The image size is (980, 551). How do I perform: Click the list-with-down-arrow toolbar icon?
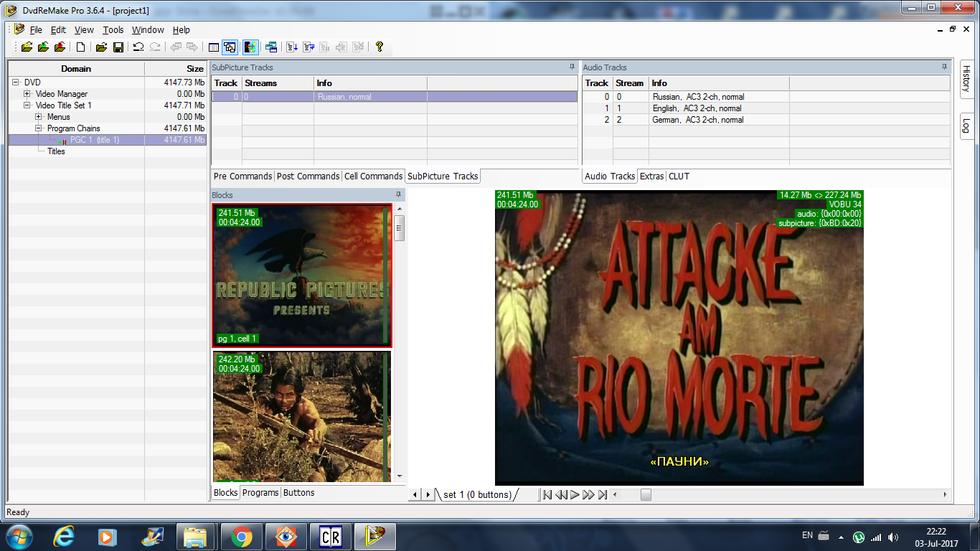tap(292, 47)
